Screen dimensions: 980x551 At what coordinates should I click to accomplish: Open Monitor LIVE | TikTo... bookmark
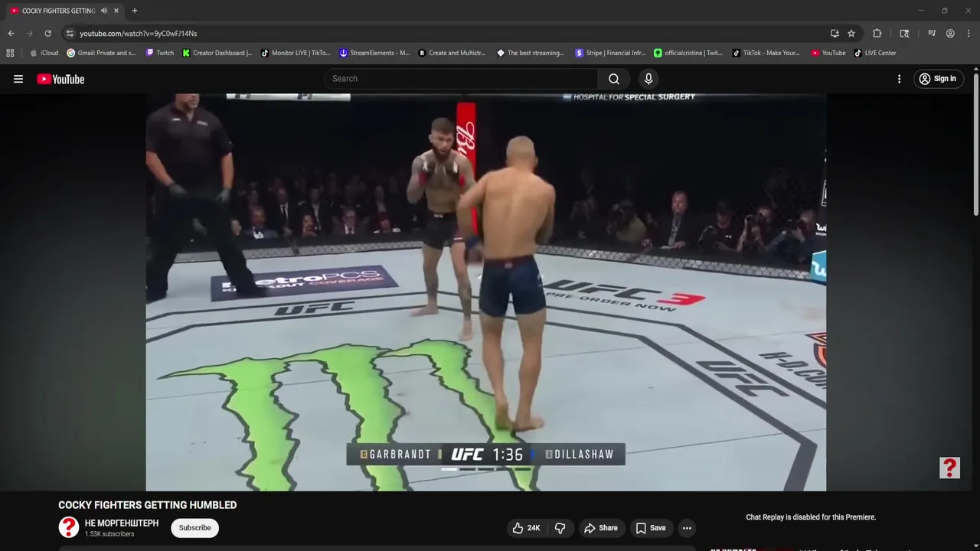[x=296, y=53]
